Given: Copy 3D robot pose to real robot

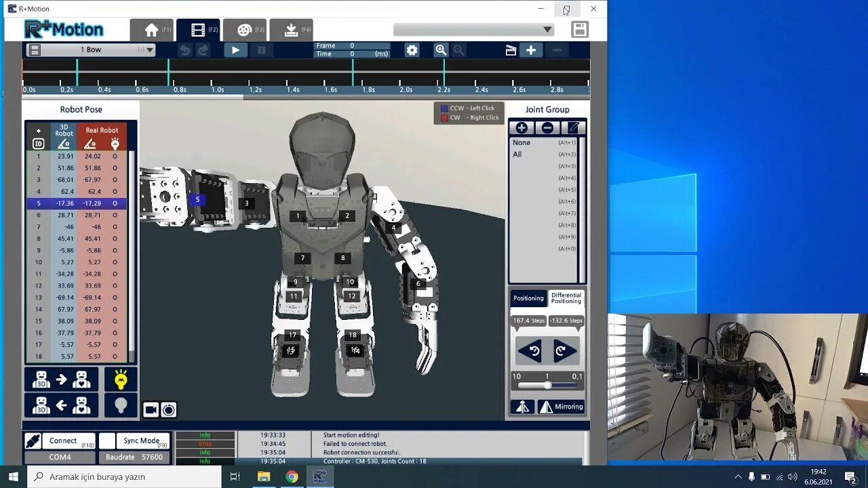Looking at the screenshot, I should tap(62, 380).
